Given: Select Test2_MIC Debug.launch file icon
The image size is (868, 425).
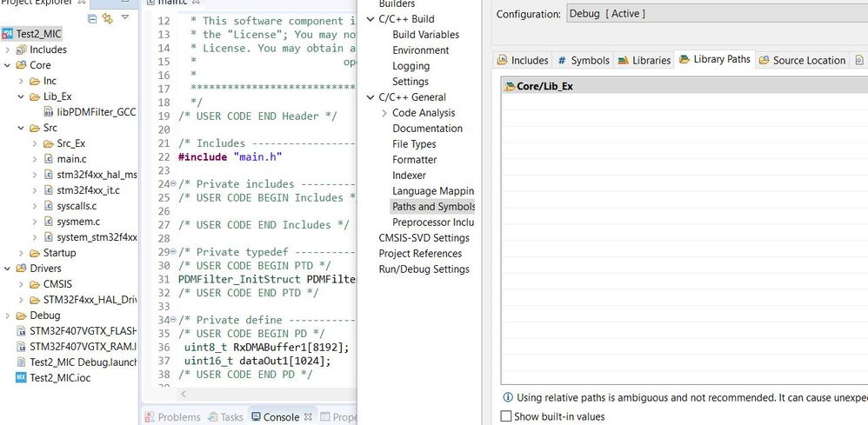Looking at the screenshot, I should pyautogui.click(x=21, y=362).
